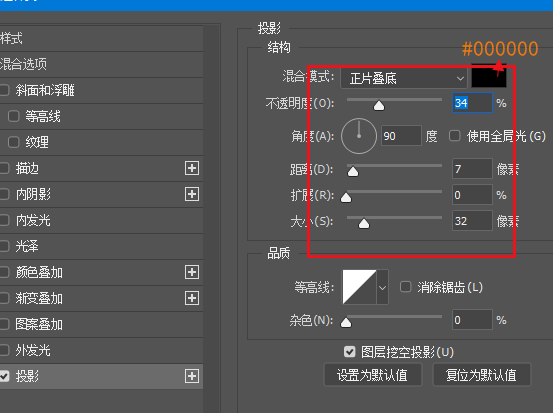Viewport: 553px width, 413px height.
Task: Open the contour thumbnail preview
Action: 359,287
